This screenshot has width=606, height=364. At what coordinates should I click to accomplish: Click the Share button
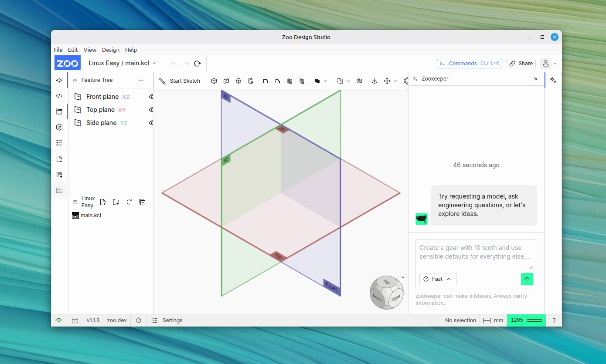click(521, 63)
